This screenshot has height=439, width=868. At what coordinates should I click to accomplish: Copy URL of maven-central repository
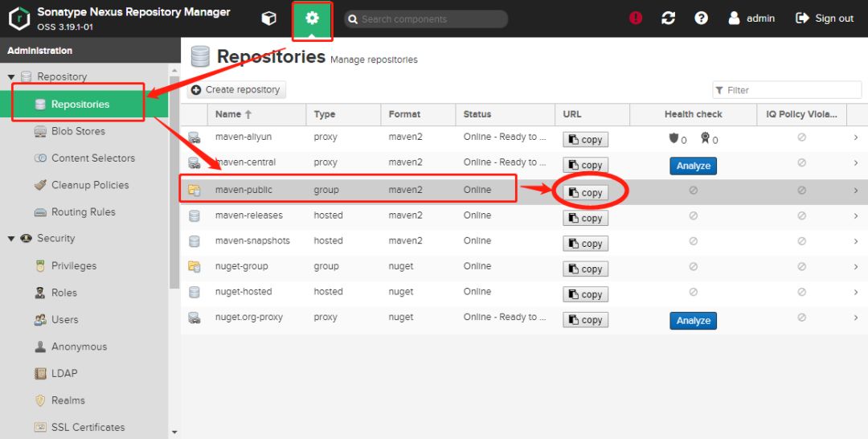pos(586,165)
